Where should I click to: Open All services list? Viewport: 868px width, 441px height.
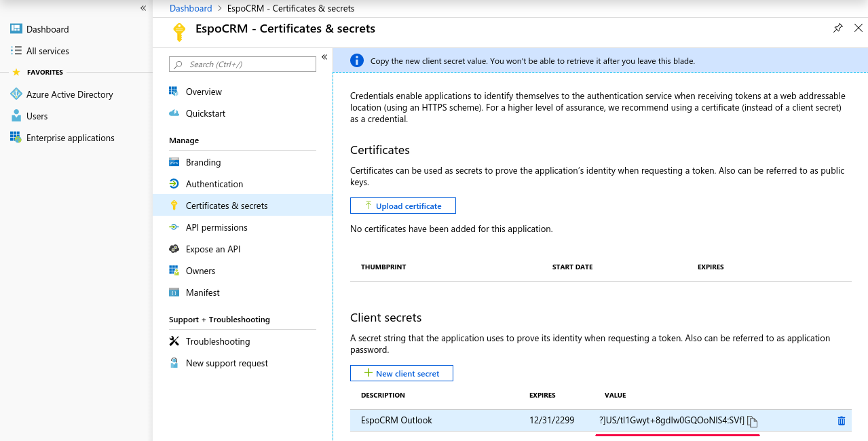47,51
